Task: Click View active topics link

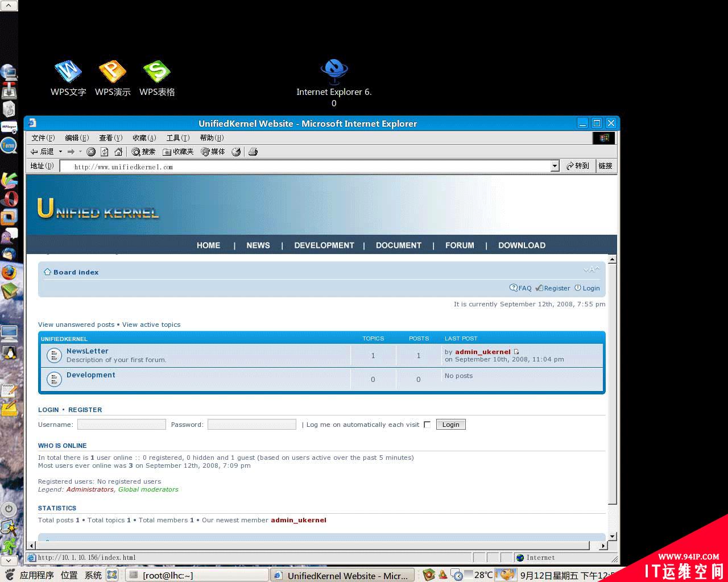Action: [151, 325]
